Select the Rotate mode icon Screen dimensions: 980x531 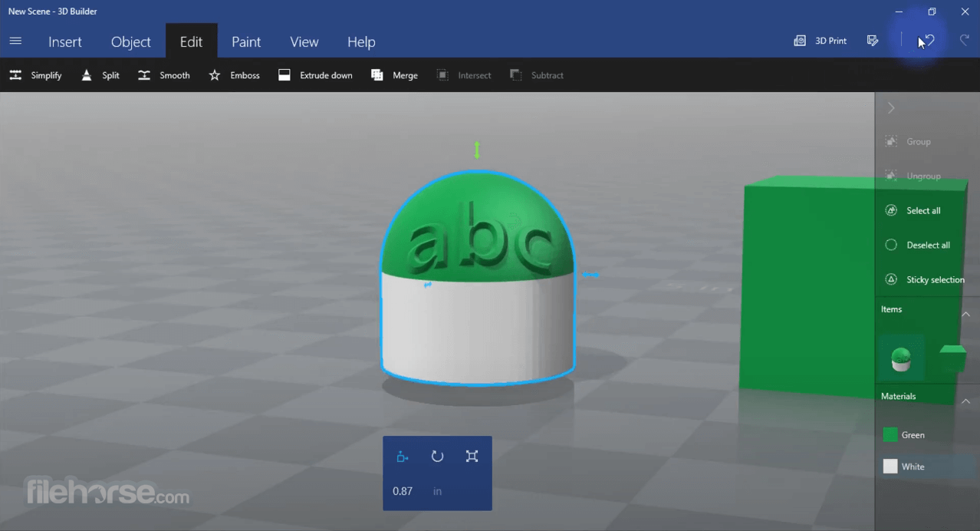click(x=437, y=457)
